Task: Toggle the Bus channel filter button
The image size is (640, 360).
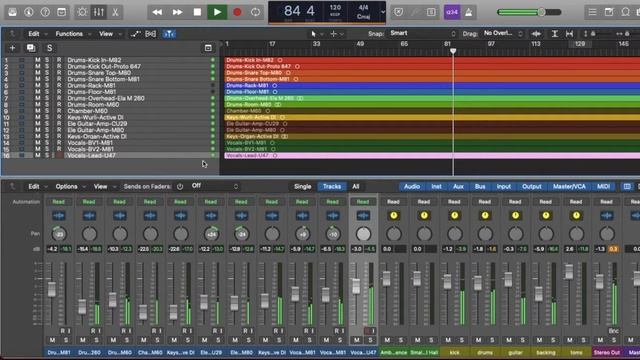Action: click(x=480, y=187)
